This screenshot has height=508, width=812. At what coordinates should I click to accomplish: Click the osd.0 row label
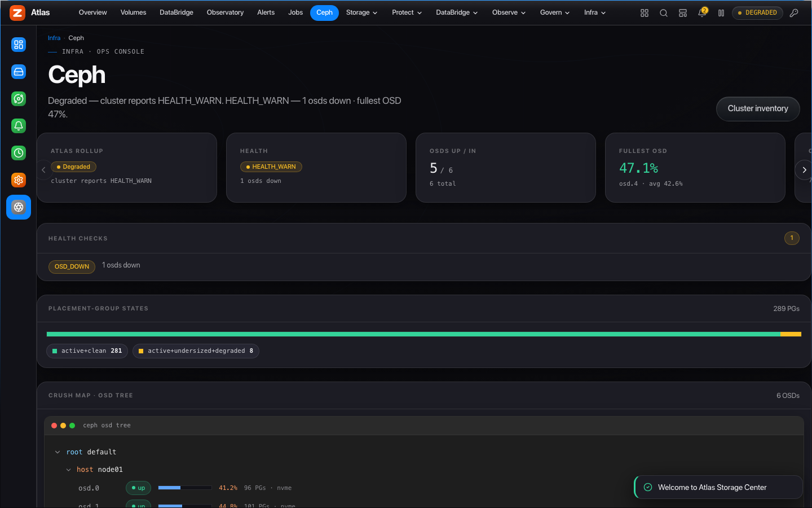coord(89,488)
